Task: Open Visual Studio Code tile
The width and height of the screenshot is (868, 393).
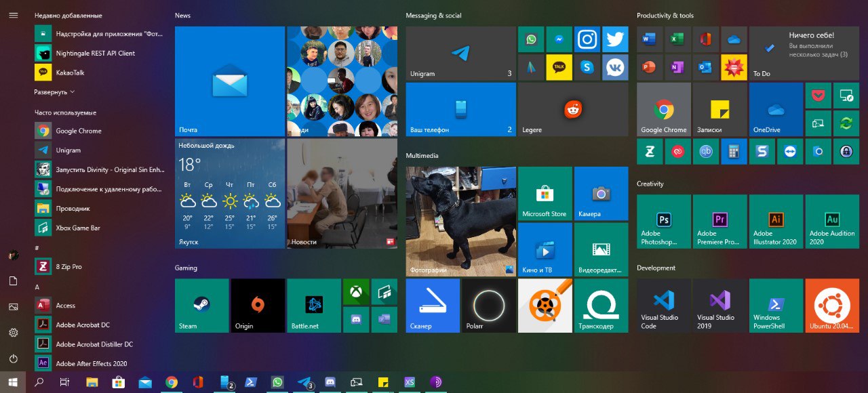Action: tap(664, 306)
